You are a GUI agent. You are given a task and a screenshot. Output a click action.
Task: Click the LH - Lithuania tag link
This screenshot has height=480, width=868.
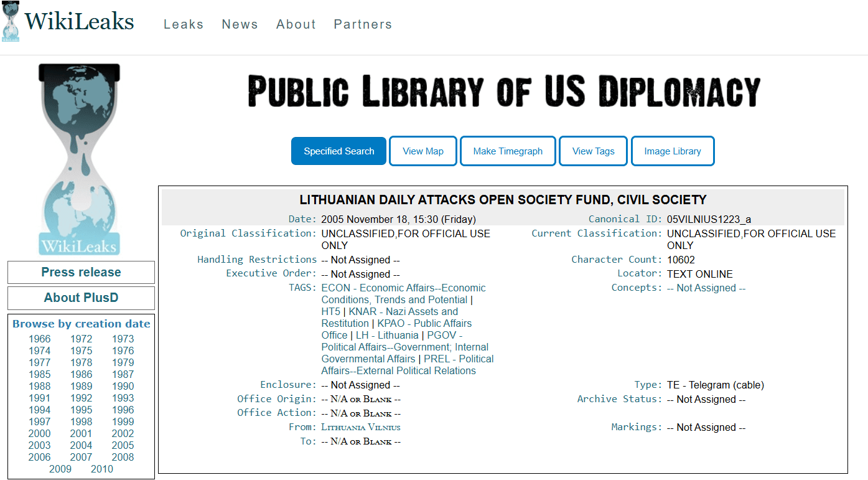click(387, 335)
